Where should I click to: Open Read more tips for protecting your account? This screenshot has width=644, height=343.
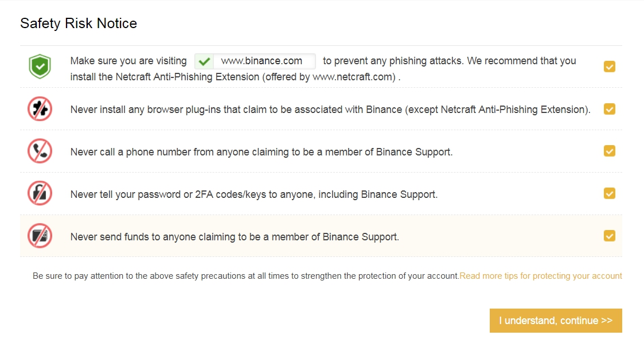[x=540, y=276]
